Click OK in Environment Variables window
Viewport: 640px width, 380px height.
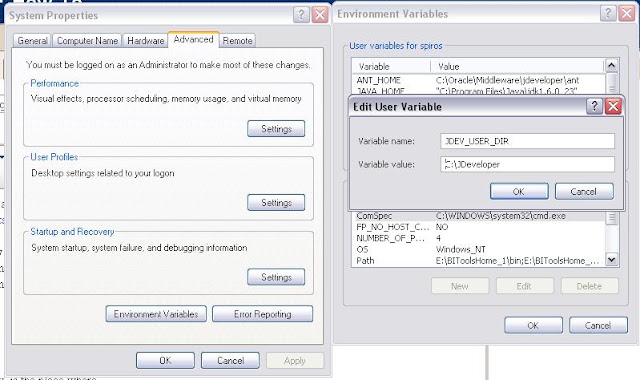click(x=533, y=325)
